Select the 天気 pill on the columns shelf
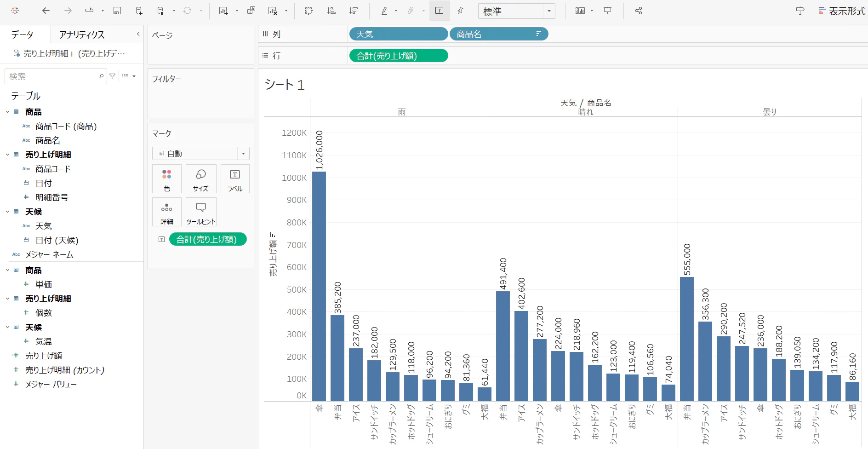 [x=399, y=34]
